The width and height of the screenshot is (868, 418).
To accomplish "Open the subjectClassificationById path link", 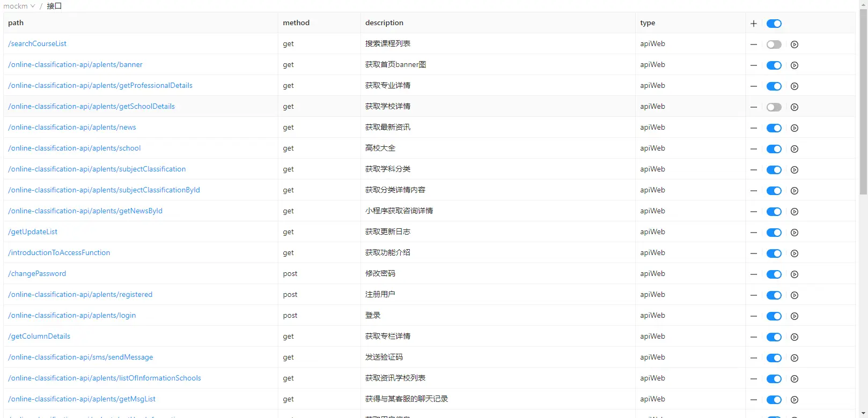I will 104,190.
